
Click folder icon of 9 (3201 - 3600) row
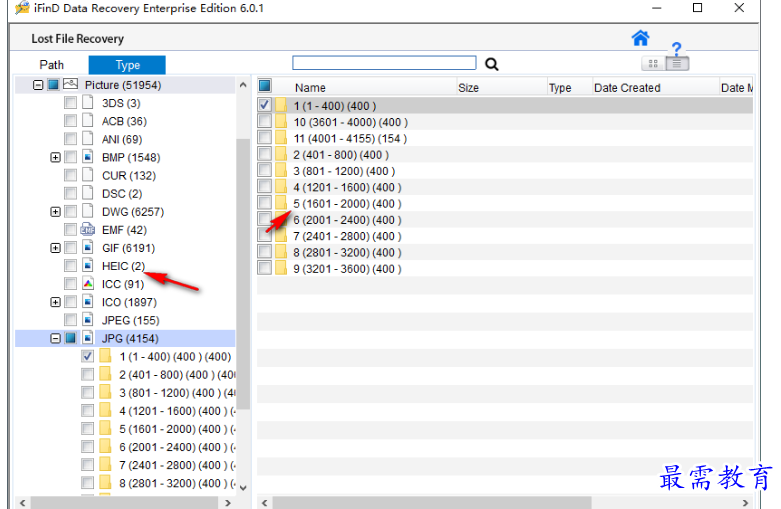tap(281, 268)
